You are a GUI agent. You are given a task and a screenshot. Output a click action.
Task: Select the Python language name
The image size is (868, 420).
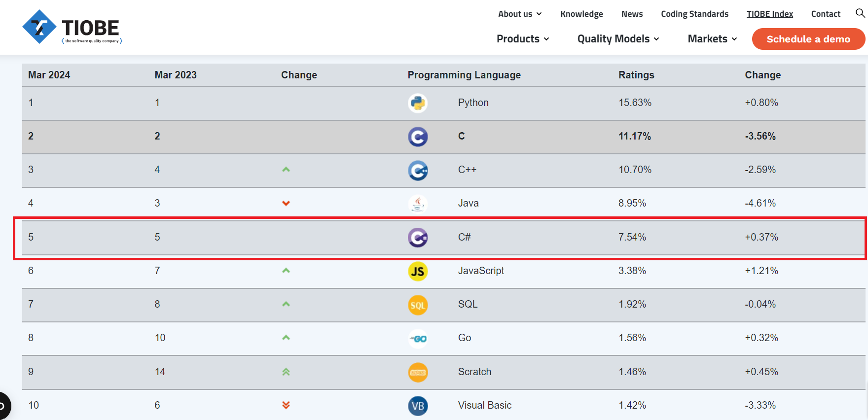pyautogui.click(x=473, y=103)
